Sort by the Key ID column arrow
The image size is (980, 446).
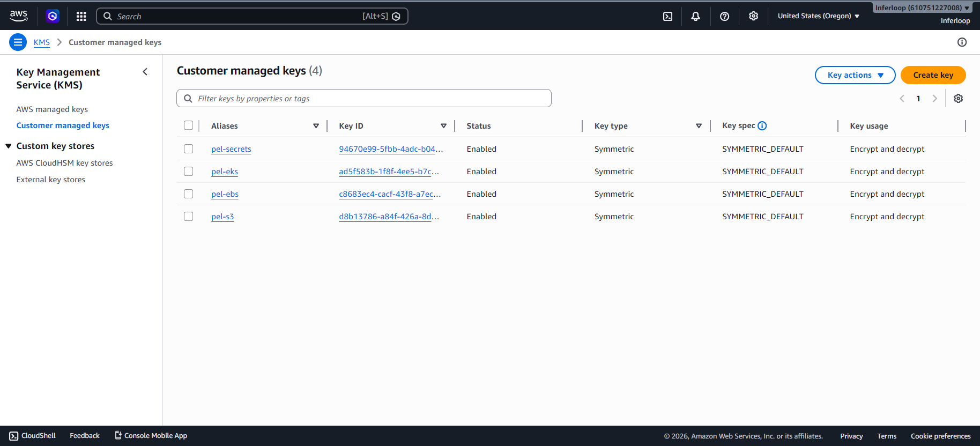443,126
